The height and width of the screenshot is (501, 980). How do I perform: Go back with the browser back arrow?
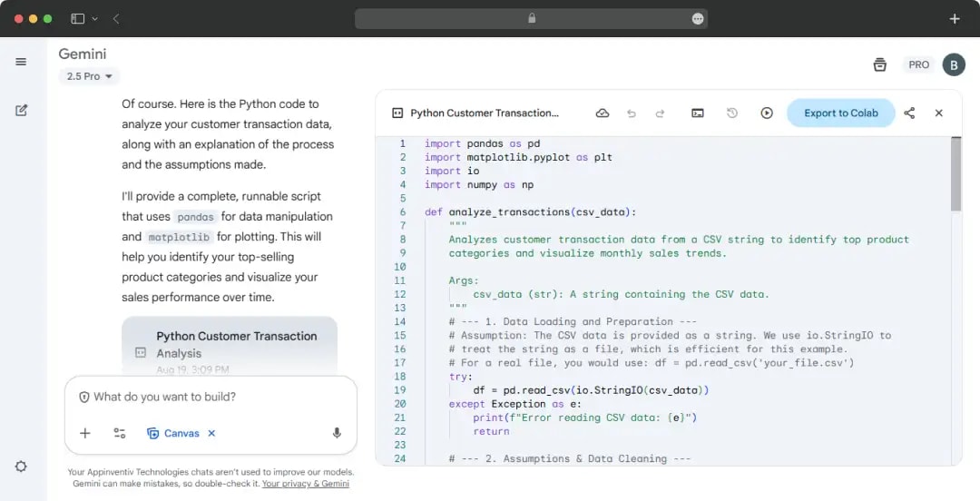coord(116,19)
